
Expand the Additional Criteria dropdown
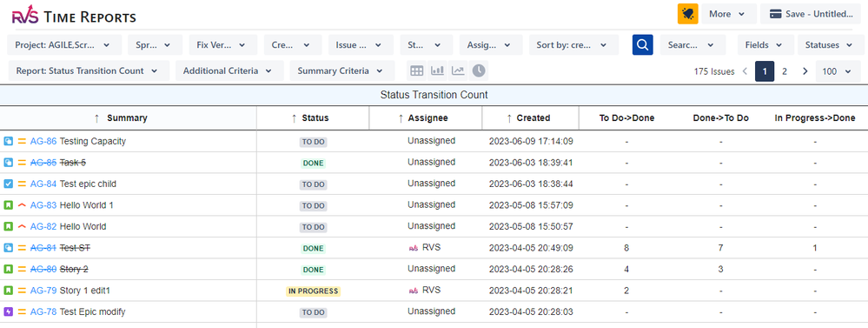[229, 71]
